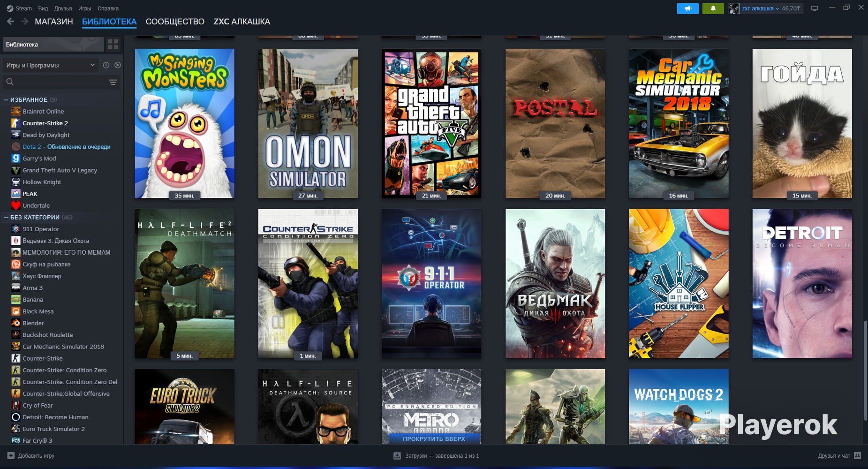Open downloads icon in bottom bar
This screenshot has height=469, width=868.
coord(397,455)
